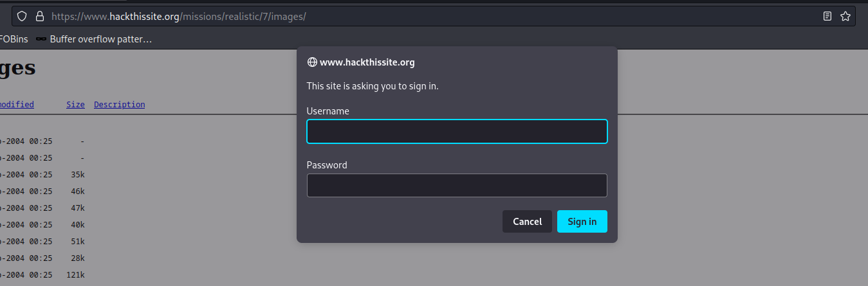
Task: Sort the directory listing by Size
Action: [75, 104]
